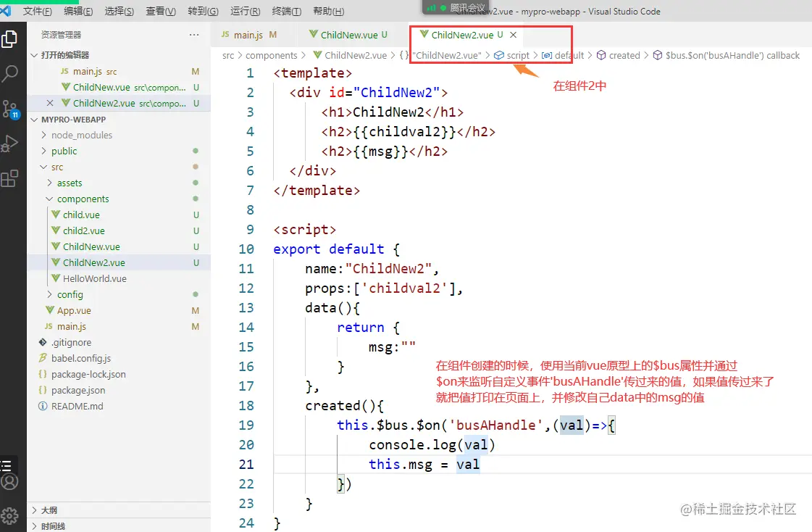Select App.vue in the file tree
The height and width of the screenshot is (532, 812).
tap(75, 310)
